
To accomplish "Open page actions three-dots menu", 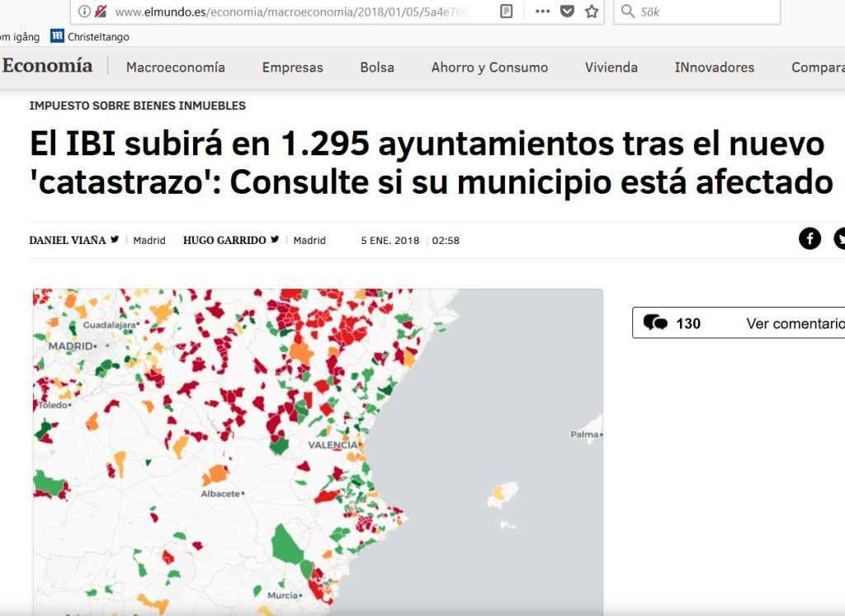I will click(x=542, y=12).
